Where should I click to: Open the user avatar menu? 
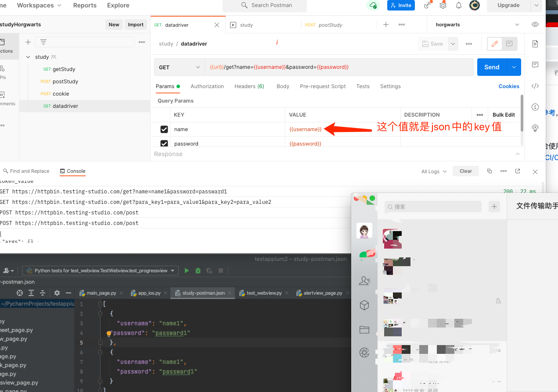coord(475,5)
